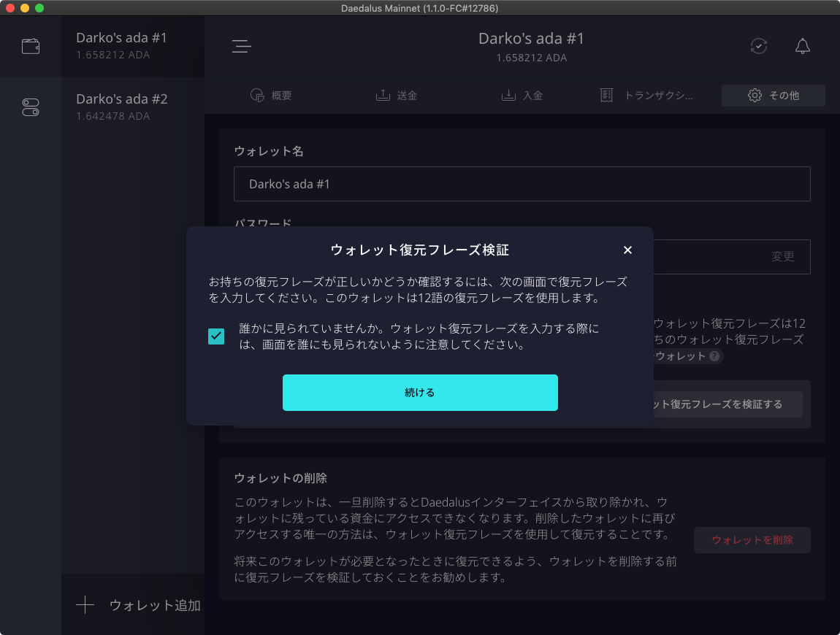
Task: Click the macOS green fullscreen window button
Action: (x=39, y=8)
